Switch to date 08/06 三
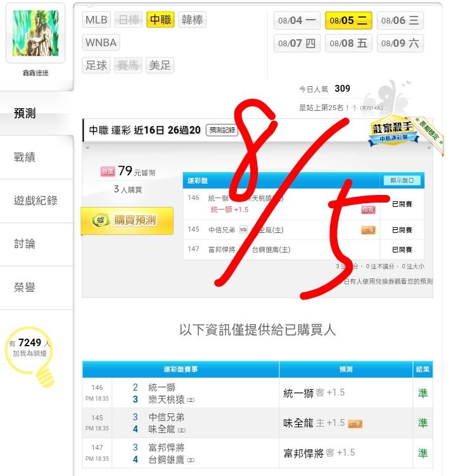 [x=400, y=20]
